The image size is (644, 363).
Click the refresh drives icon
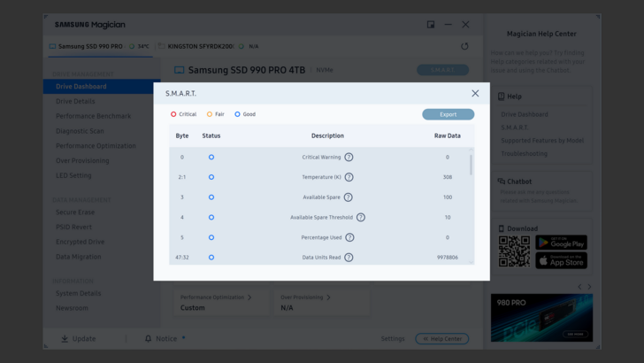click(465, 46)
